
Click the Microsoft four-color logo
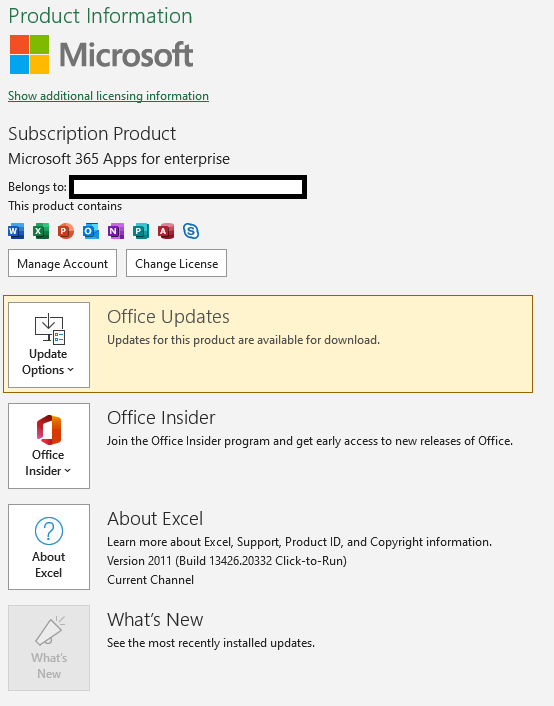(29, 54)
